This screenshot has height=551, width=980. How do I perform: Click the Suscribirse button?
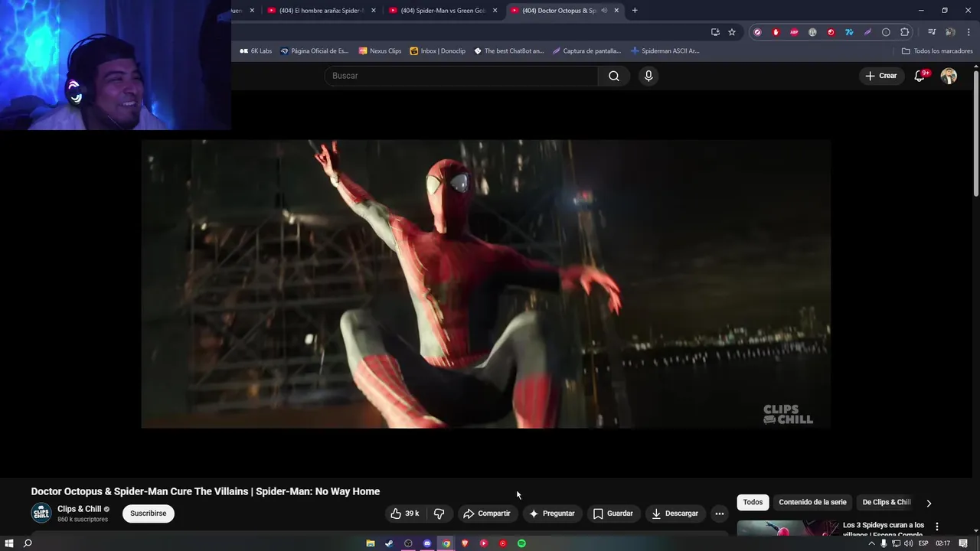[148, 514]
